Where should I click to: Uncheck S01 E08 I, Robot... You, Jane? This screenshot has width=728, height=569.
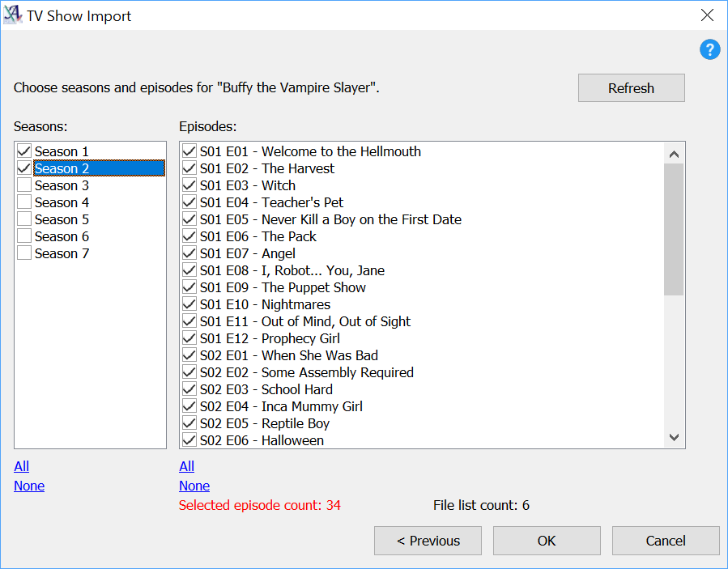point(189,270)
